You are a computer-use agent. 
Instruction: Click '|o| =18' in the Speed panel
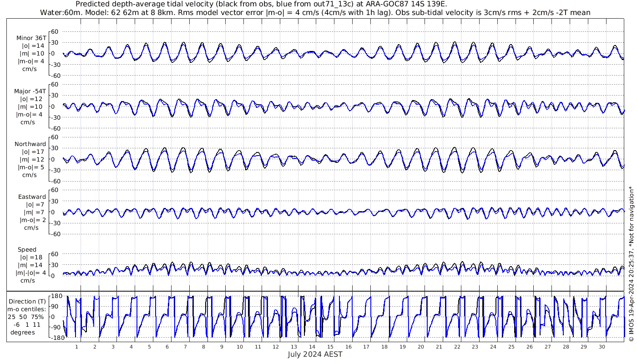tap(31, 258)
